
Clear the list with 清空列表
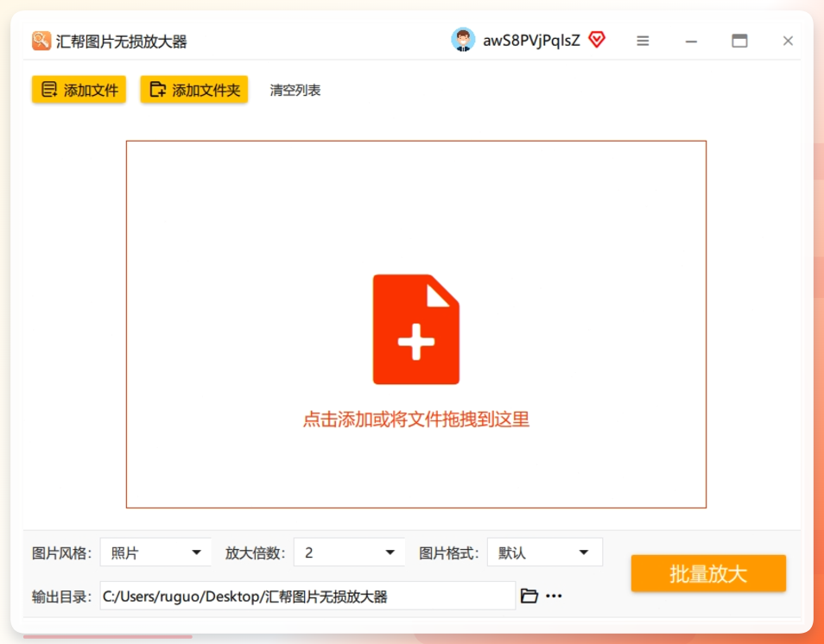tap(295, 91)
